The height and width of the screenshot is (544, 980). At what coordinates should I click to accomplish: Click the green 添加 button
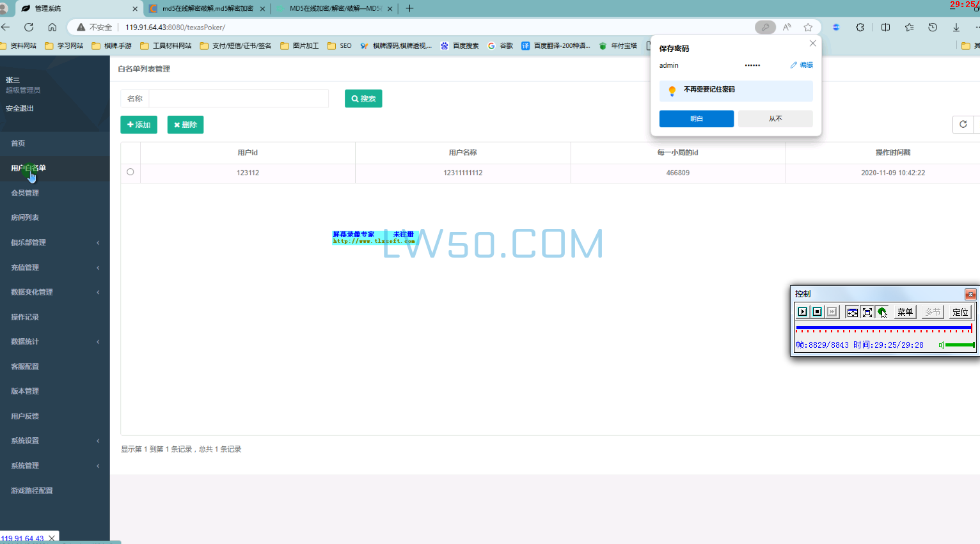point(139,125)
